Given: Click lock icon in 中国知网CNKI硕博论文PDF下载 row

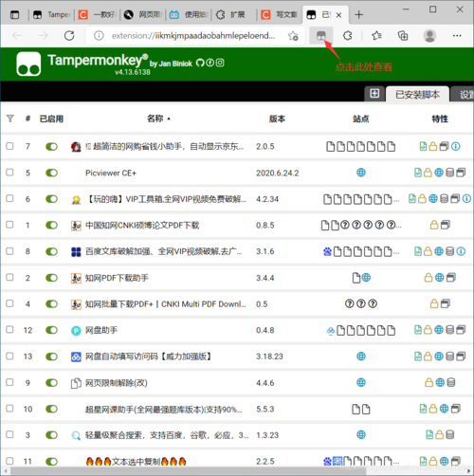Looking at the screenshot, I should click(x=434, y=225).
